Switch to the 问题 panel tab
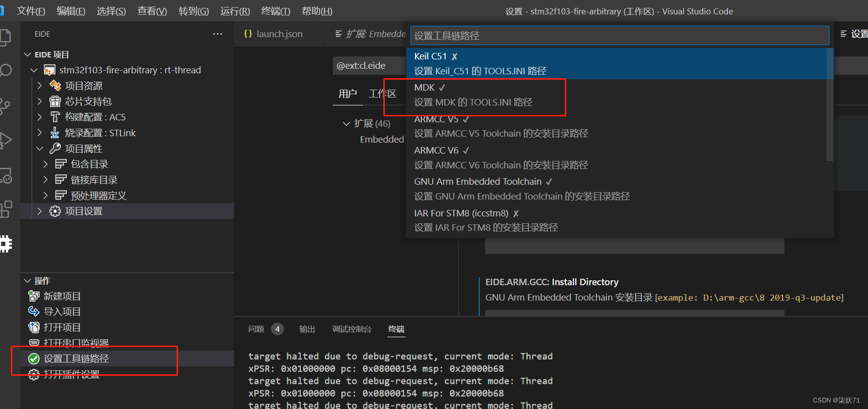868x409 pixels. 256,329
